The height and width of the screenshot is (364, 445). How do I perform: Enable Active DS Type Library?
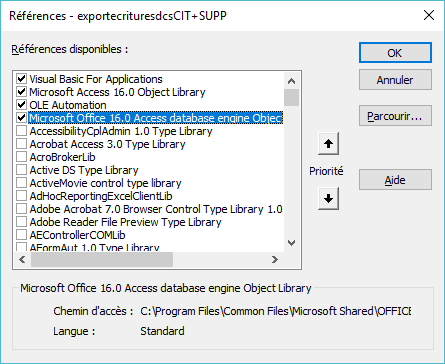click(22, 170)
